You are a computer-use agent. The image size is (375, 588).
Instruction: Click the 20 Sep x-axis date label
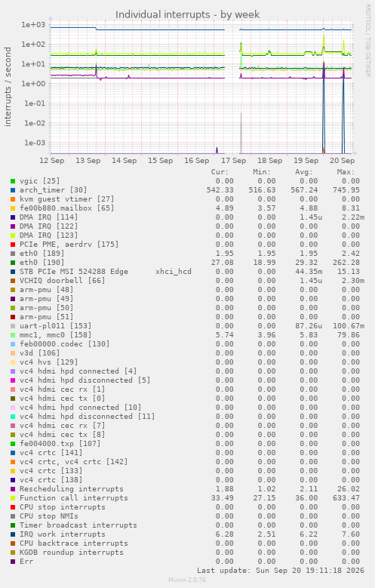tap(342, 161)
